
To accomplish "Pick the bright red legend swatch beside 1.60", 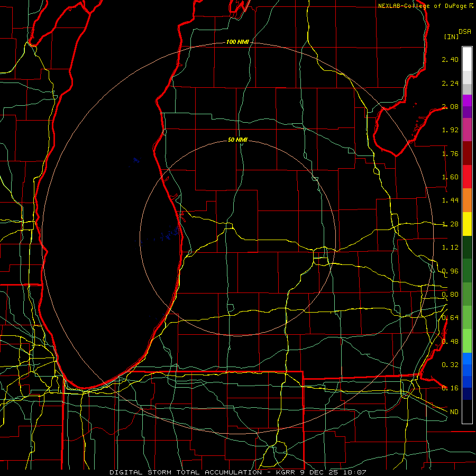I will click(467, 177).
